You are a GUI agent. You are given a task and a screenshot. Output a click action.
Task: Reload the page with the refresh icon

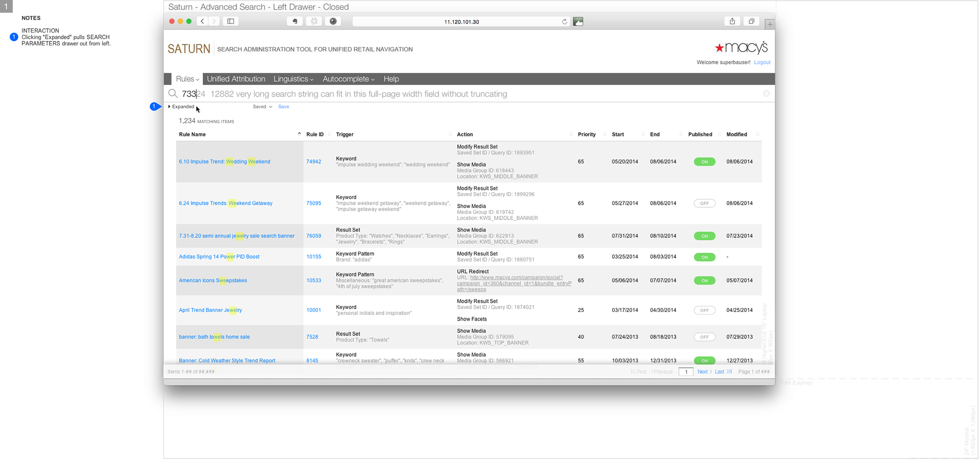pyautogui.click(x=565, y=22)
